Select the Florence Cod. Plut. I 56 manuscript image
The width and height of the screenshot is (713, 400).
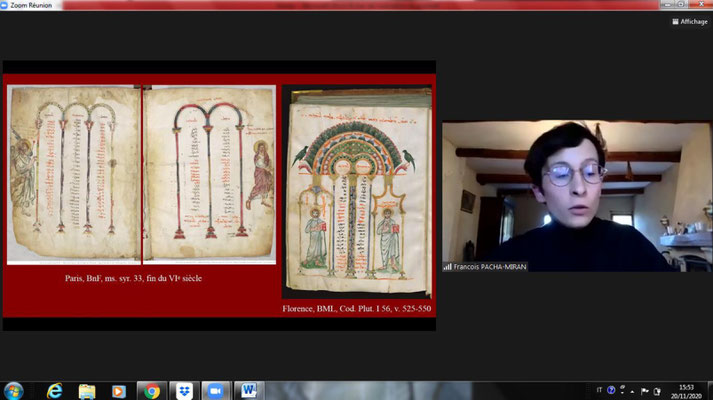(x=356, y=192)
